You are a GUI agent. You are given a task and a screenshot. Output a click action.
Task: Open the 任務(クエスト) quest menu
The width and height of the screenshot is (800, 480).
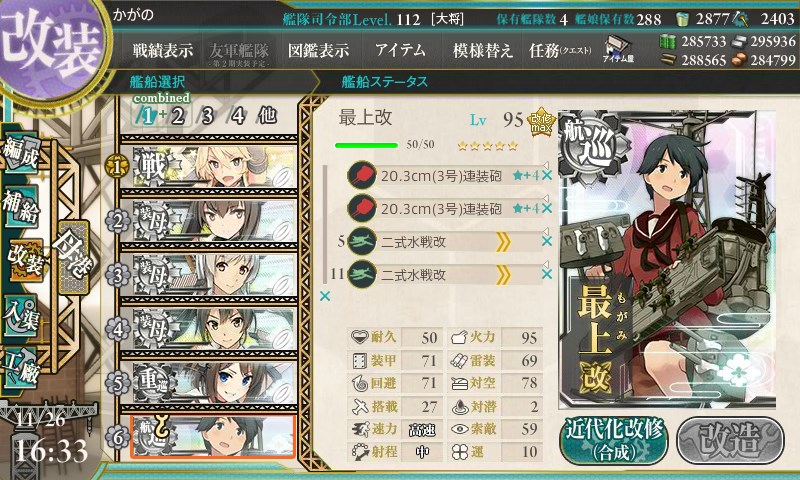pos(560,50)
